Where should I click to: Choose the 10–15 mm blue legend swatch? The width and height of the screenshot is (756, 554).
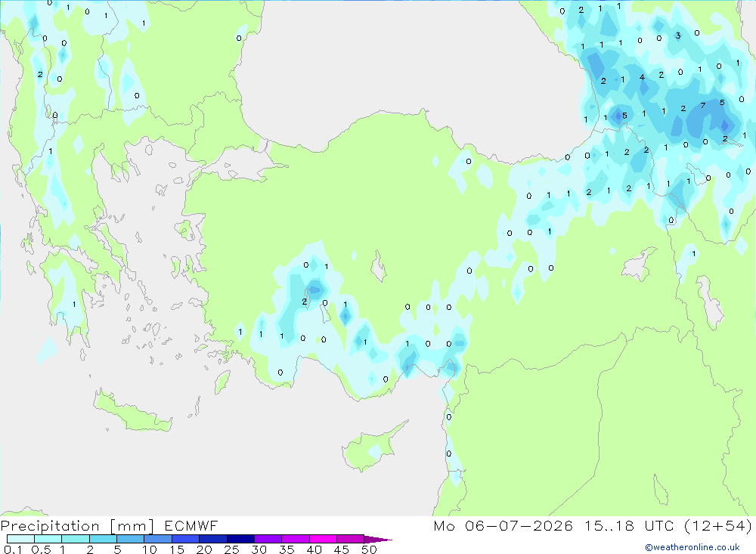(158, 539)
